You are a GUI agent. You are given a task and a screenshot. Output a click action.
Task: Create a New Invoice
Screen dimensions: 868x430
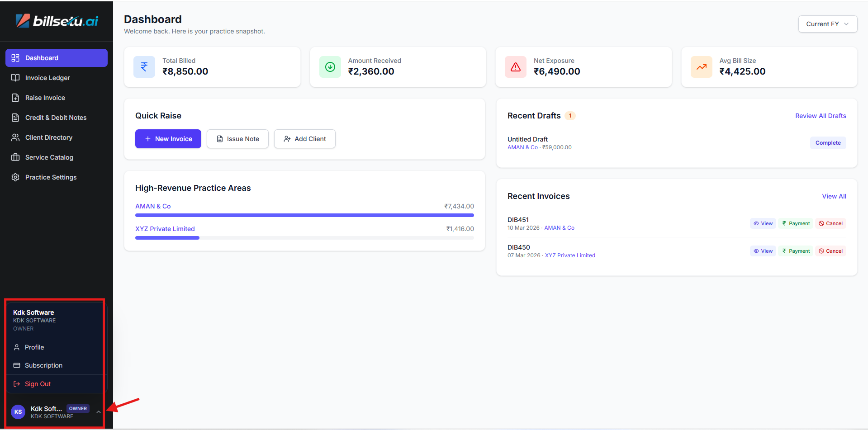point(168,139)
